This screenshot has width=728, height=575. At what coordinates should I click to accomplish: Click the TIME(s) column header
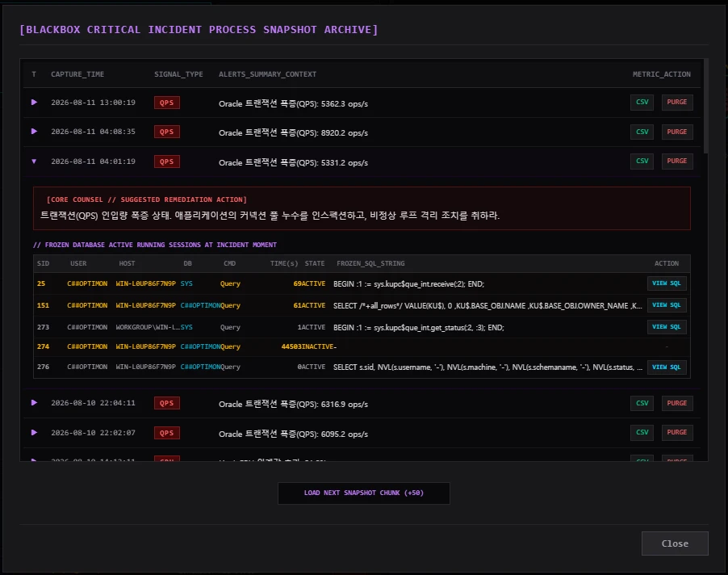point(284,263)
